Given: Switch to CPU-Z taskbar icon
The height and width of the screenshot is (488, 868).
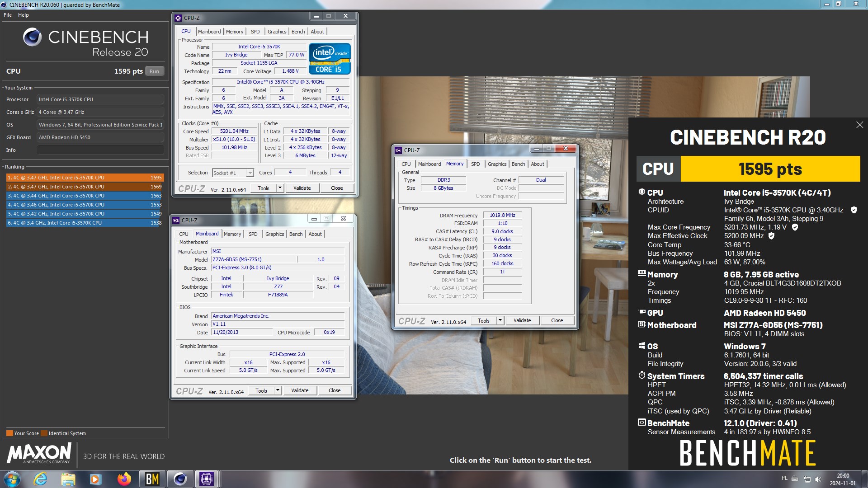Looking at the screenshot, I should point(207,479).
